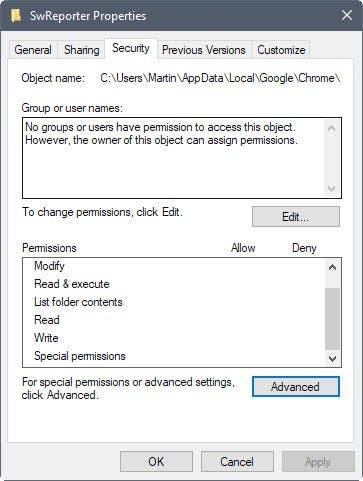Open Advanced security settings
Image resolution: width=363 pixels, height=481 pixels.
pos(296,387)
